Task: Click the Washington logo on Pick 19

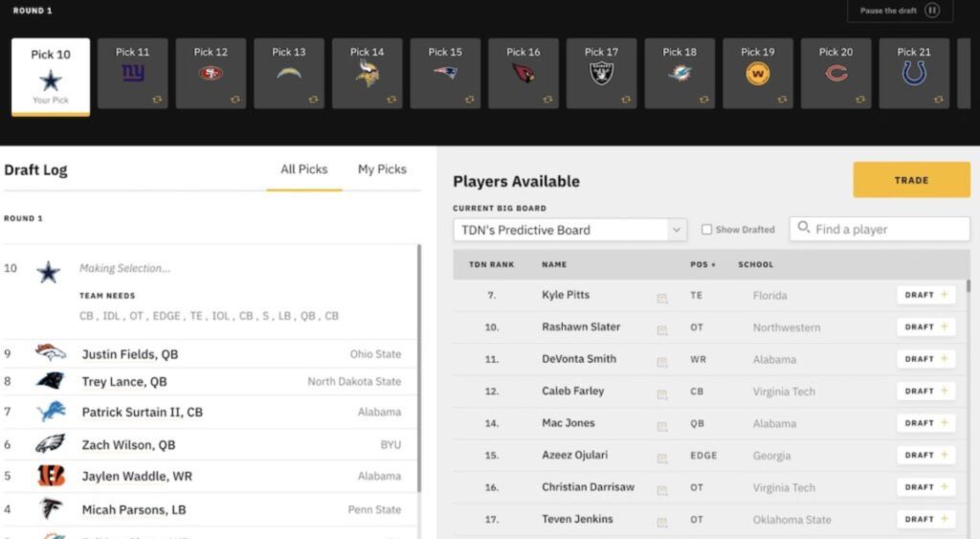Action: [758, 74]
